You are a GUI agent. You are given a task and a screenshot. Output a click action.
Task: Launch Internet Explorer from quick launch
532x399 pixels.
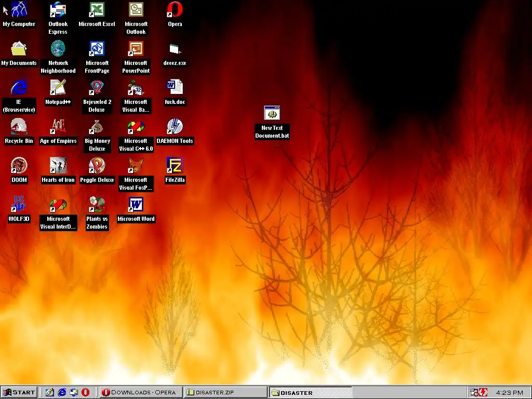pos(62,392)
